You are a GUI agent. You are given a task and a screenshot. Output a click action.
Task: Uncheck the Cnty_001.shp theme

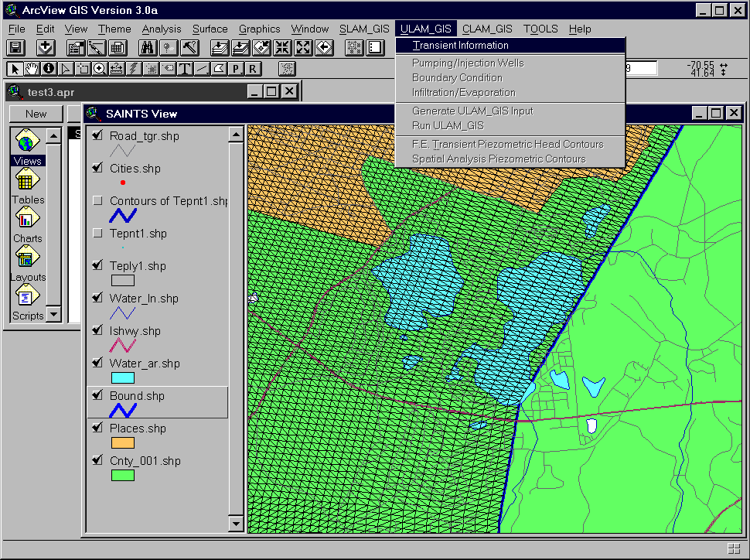pyautogui.click(x=97, y=460)
